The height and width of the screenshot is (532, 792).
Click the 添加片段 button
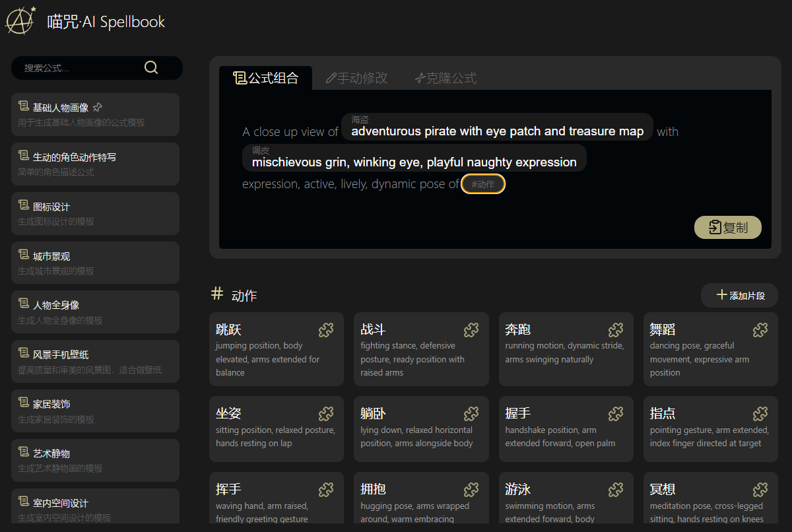740,295
